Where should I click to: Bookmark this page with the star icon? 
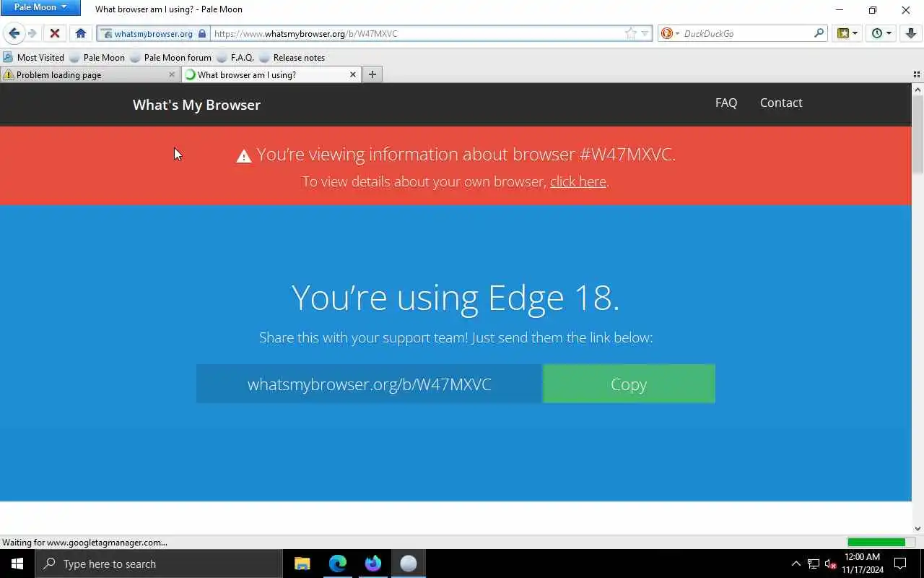pyautogui.click(x=631, y=33)
